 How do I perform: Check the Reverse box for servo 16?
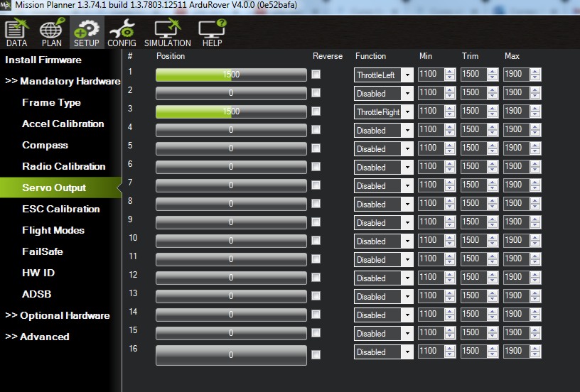click(316, 354)
